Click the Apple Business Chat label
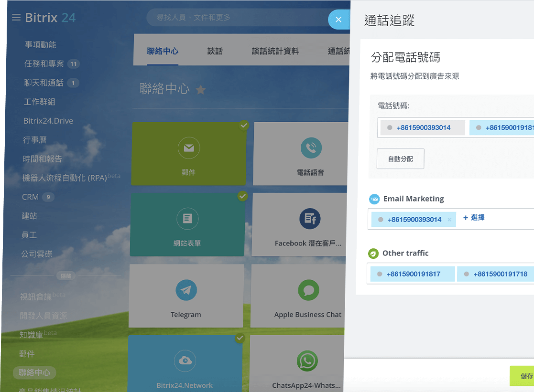Screen dimensions: 534x392 coord(308,315)
